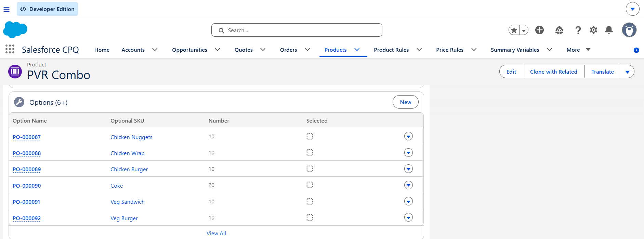Toggle Selected checkbox for Chicken Burger row
This screenshot has height=239, width=644.
tap(310, 169)
